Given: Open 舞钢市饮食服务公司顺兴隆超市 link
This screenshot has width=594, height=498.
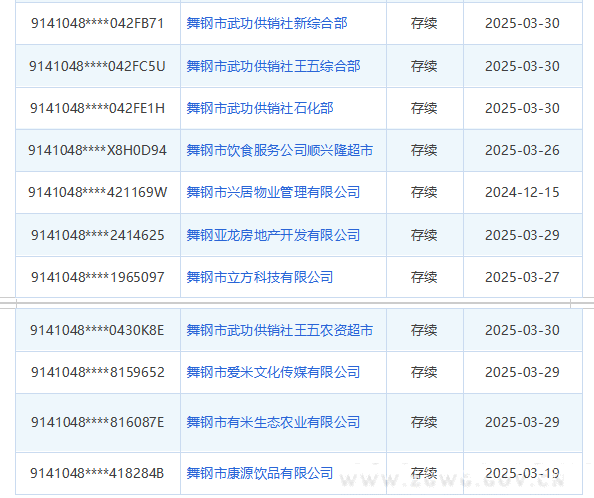Looking at the screenshot, I should pos(280,150).
